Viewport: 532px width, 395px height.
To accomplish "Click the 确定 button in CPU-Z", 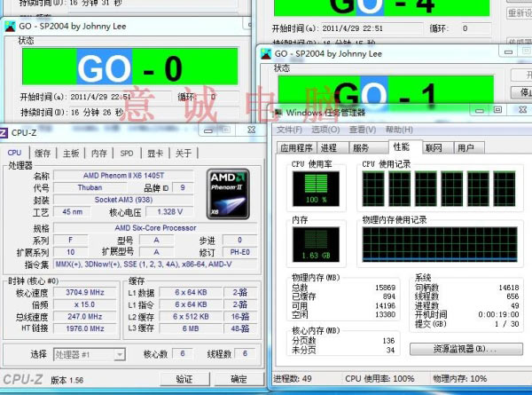I will [x=239, y=379].
